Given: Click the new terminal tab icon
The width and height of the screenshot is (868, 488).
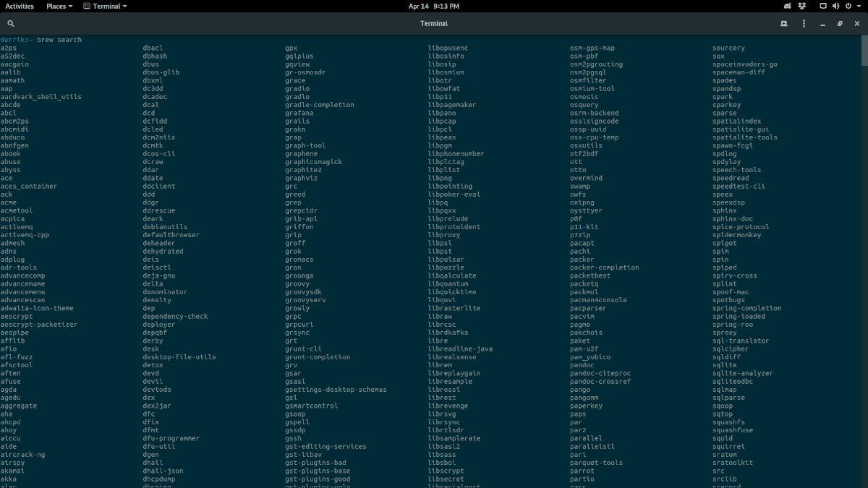Looking at the screenshot, I should tap(783, 24).
